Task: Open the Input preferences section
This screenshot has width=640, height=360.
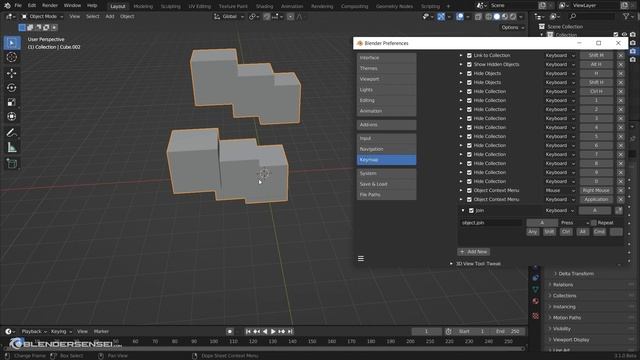Action: tap(387, 138)
